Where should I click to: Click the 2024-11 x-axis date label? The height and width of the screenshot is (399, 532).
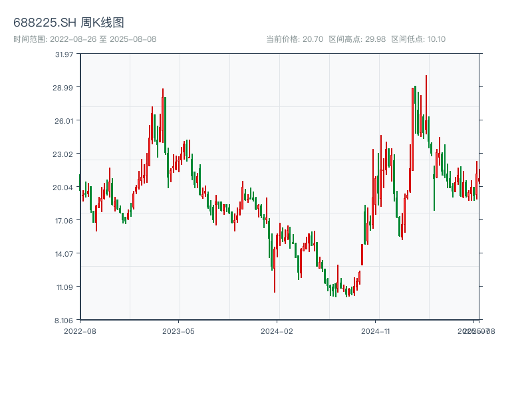click(x=376, y=331)
